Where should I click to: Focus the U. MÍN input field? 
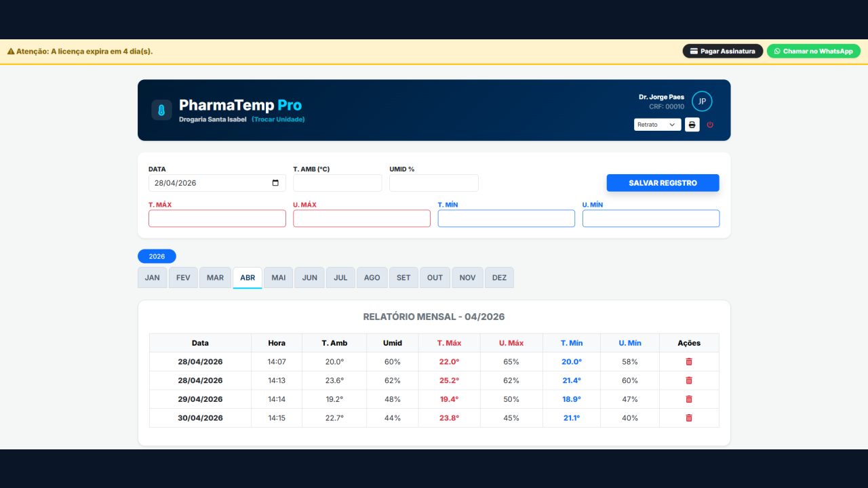pos(651,218)
